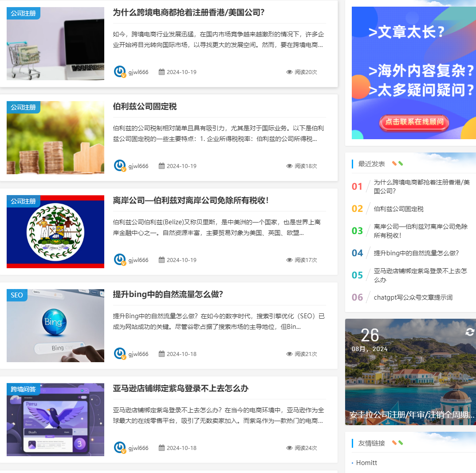
Task: Click author avatar on the Bing traffic article
Action: pos(120,354)
